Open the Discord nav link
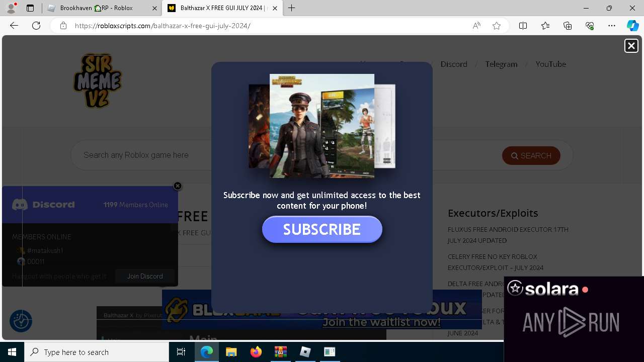 pos(454,64)
